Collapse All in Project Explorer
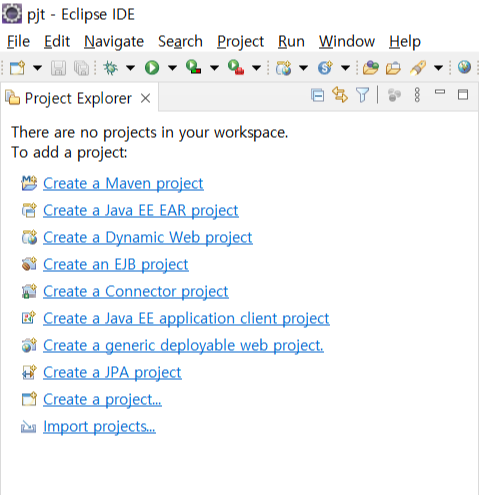479x495 pixels. [x=318, y=96]
